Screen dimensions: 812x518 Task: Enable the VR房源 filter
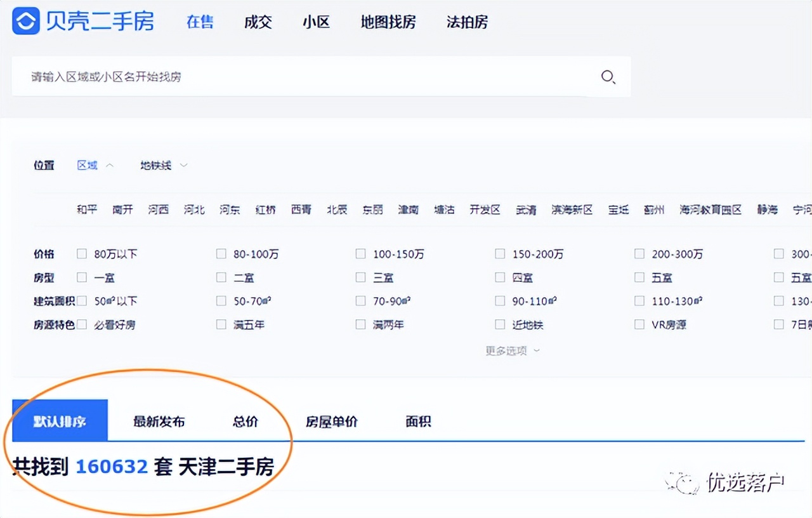pyautogui.click(x=639, y=324)
